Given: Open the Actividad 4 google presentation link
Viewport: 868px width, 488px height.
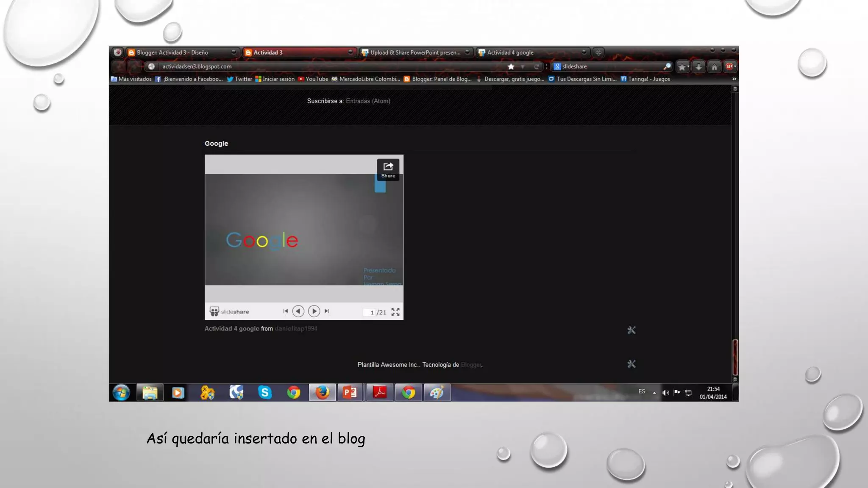Looking at the screenshot, I should 232,329.
